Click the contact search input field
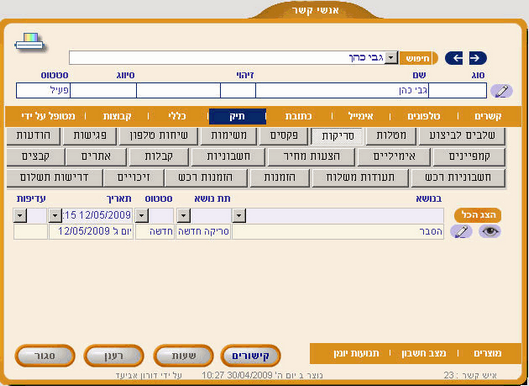The image size is (529, 386). (x=227, y=58)
